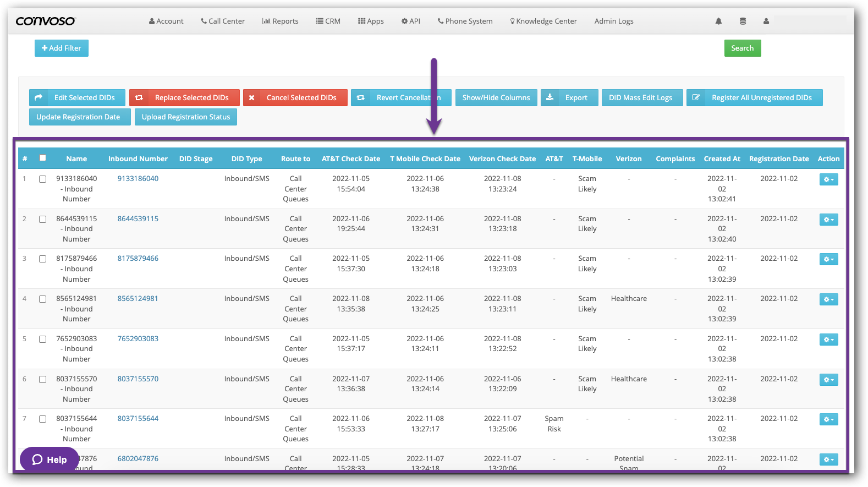Open inbound number link 7652903083

pos(138,338)
